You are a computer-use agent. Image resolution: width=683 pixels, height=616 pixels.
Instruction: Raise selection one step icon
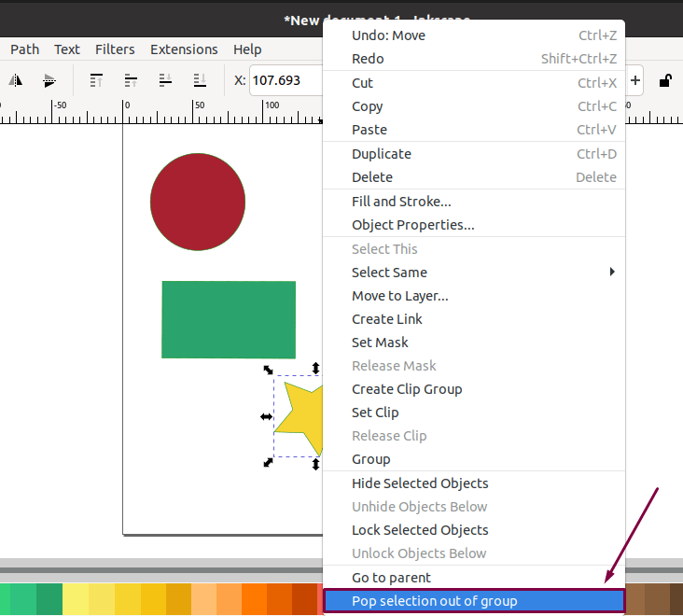131,80
